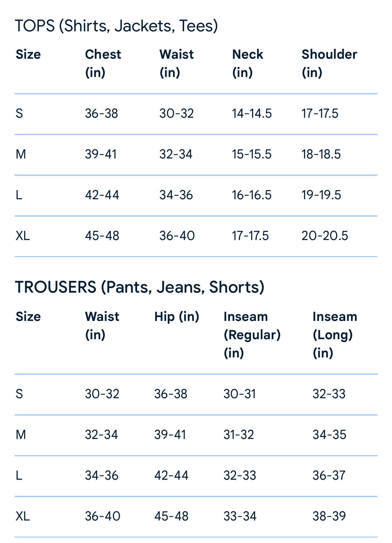
Task: Click the size M label in Tops table
Action: point(21,154)
